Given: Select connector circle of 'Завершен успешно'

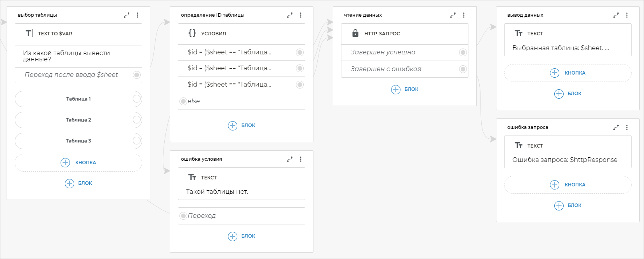Looking at the screenshot, I should (463, 52).
